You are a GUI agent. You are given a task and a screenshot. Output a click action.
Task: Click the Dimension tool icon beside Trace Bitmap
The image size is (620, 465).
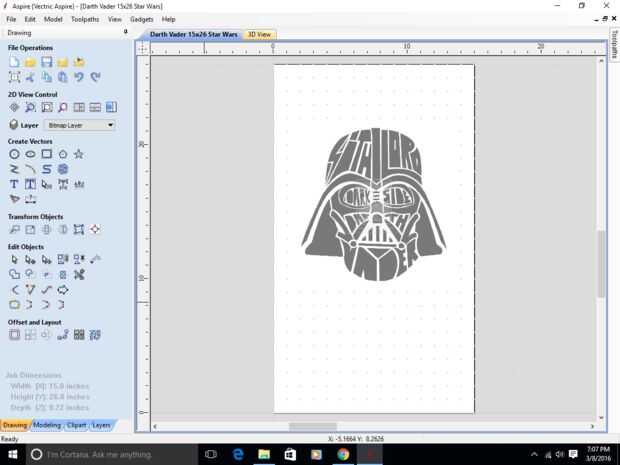point(31,199)
